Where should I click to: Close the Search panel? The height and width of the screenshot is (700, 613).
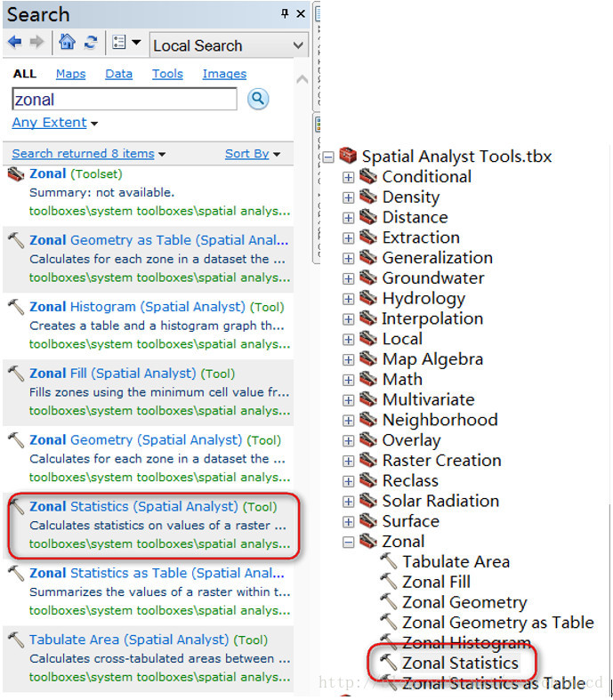[x=301, y=14]
